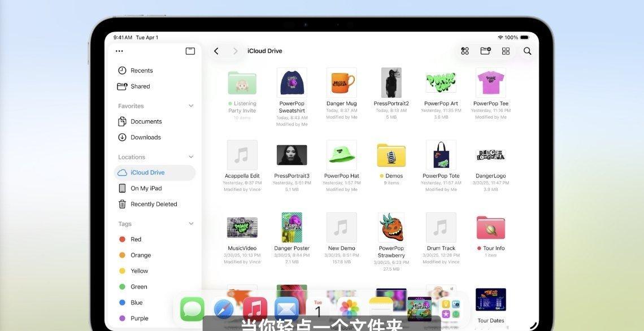Select Documents in Favorites
This screenshot has height=331, width=644.
[x=155, y=121]
